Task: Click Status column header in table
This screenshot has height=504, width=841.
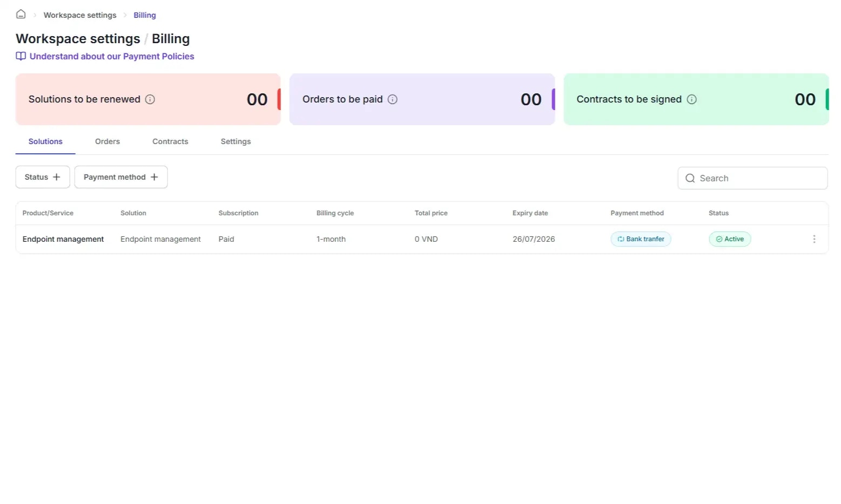Action: pyautogui.click(x=718, y=213)
